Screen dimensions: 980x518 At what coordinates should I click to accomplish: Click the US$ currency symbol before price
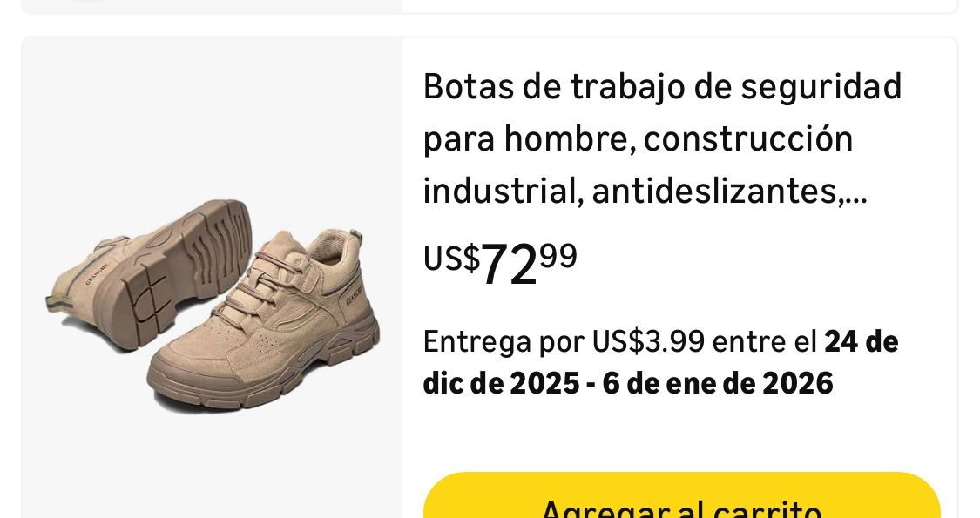coord(450,258)
